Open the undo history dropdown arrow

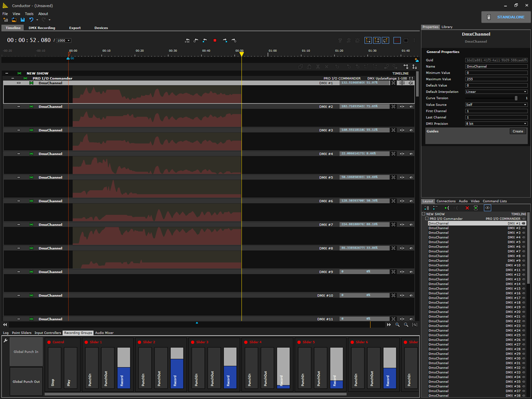[x=37, y=20]
